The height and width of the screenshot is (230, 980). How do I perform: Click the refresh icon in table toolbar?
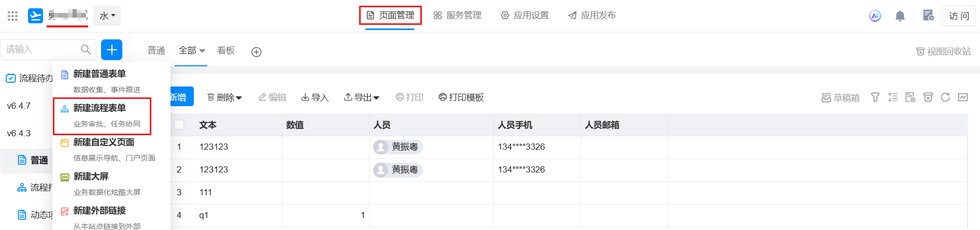(x=945, y=97)
